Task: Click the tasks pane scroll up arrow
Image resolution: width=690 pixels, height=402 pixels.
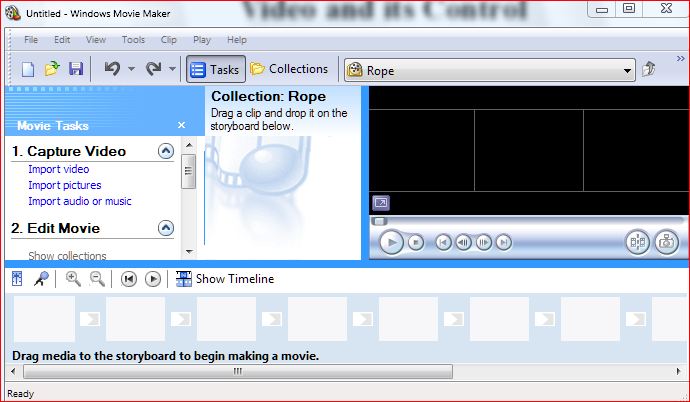Action: click(x=189, y=145)
